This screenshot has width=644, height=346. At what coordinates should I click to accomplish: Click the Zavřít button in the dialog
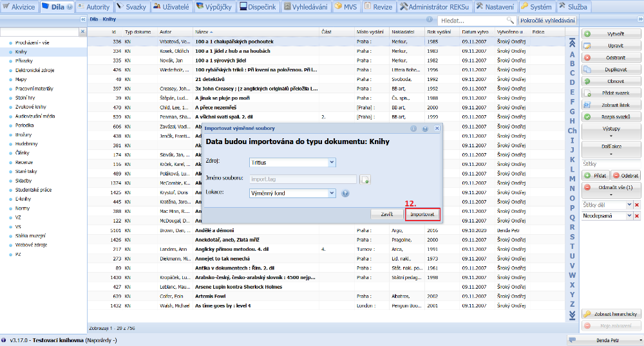click(x=386, y=214)
